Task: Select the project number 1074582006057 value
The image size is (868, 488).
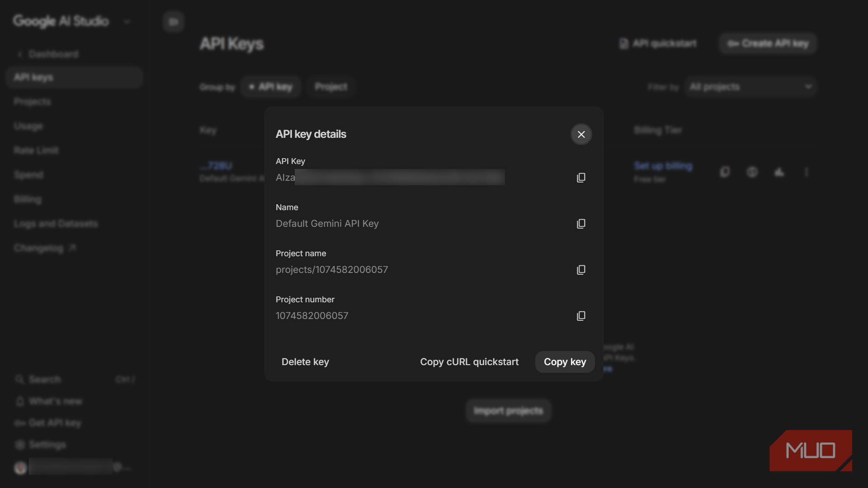Action: coord(312,316)
